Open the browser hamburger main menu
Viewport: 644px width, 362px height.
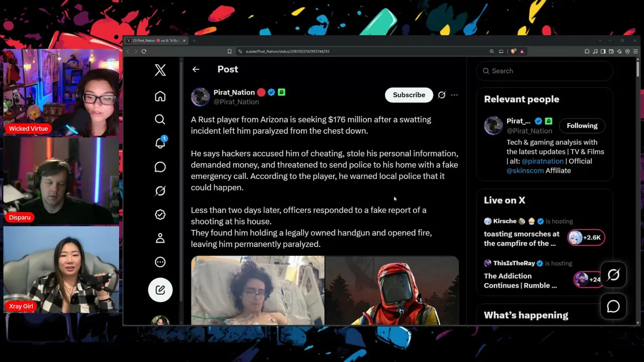coord(636,51)
